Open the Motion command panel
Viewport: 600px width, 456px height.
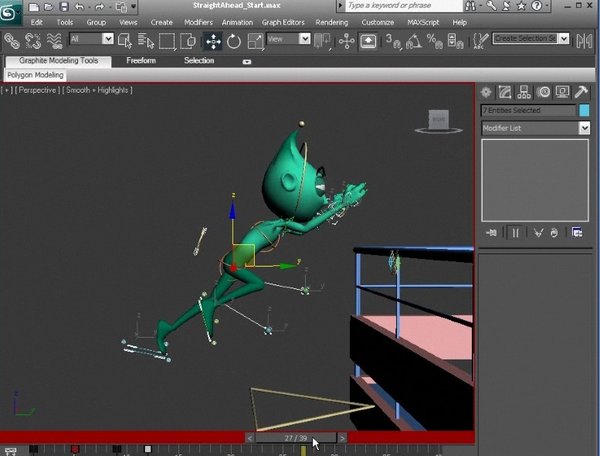click(x=543, y=92)
